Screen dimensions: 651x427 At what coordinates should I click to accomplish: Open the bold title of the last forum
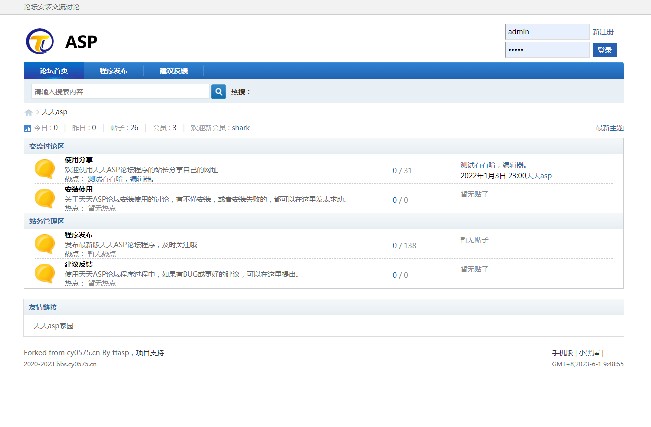click(79, 264)
